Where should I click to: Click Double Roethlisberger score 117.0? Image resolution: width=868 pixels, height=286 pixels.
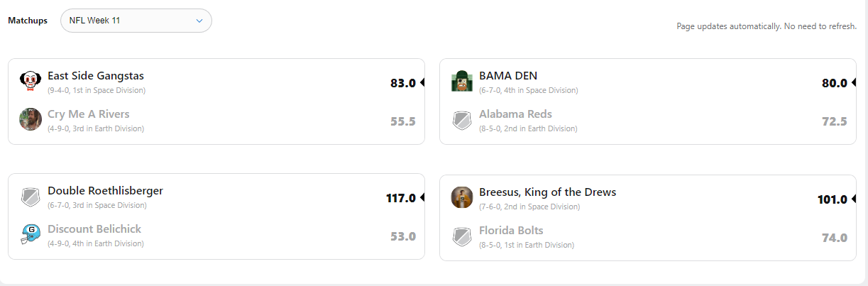[400, 198]
